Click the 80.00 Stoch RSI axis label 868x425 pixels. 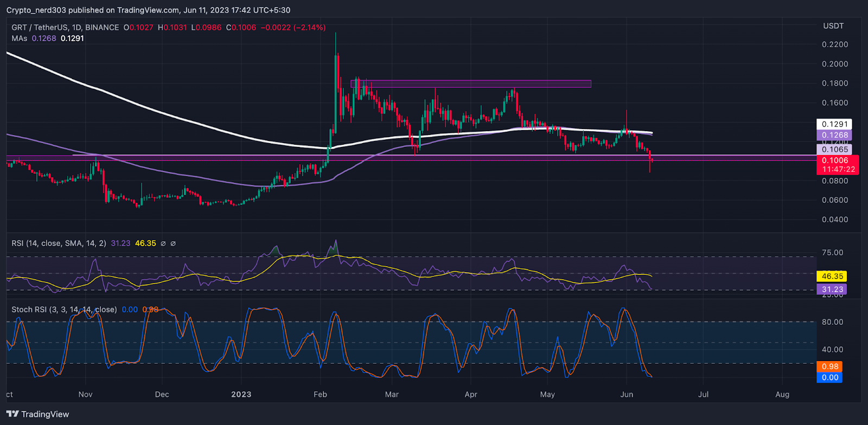tap(832, 322)
